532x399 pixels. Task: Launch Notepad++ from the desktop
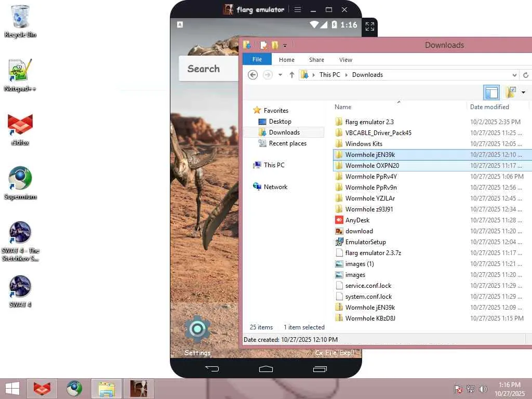point(20,75)
